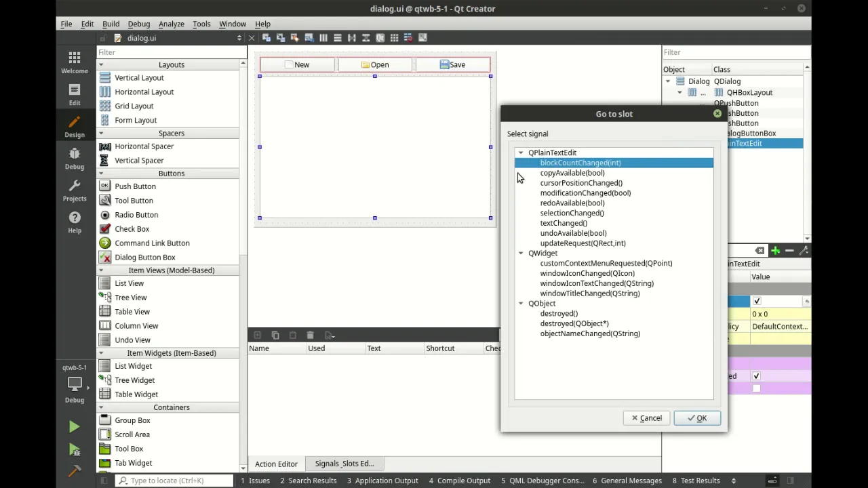The height and width of the screenshot is (488, 868).
Task: Switch to Signals _Slots Editor tab
Action: pos(344,464)
